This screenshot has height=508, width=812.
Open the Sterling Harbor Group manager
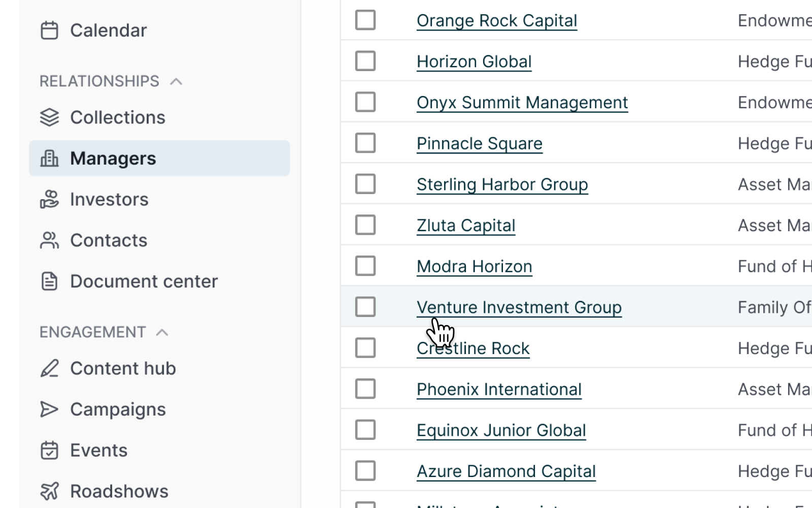coord(502,184)
